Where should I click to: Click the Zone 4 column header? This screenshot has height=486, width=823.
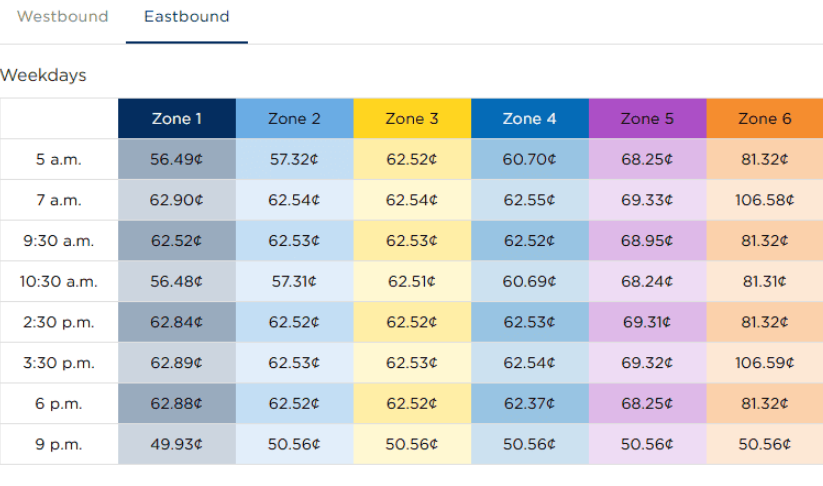(x=530, y=119)
